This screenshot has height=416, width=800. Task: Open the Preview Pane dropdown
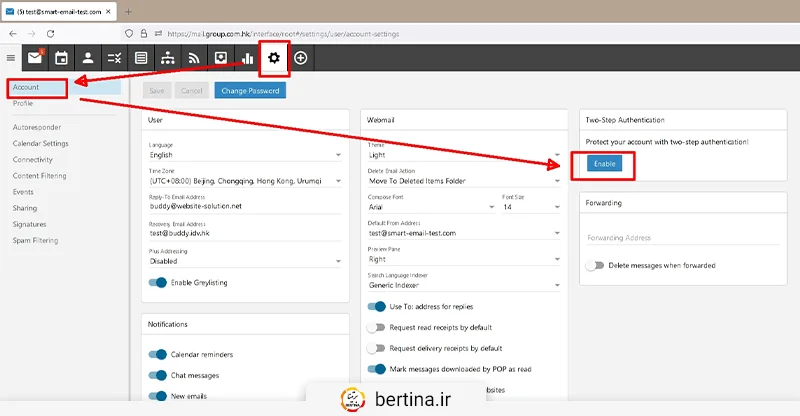pos(462,259)
